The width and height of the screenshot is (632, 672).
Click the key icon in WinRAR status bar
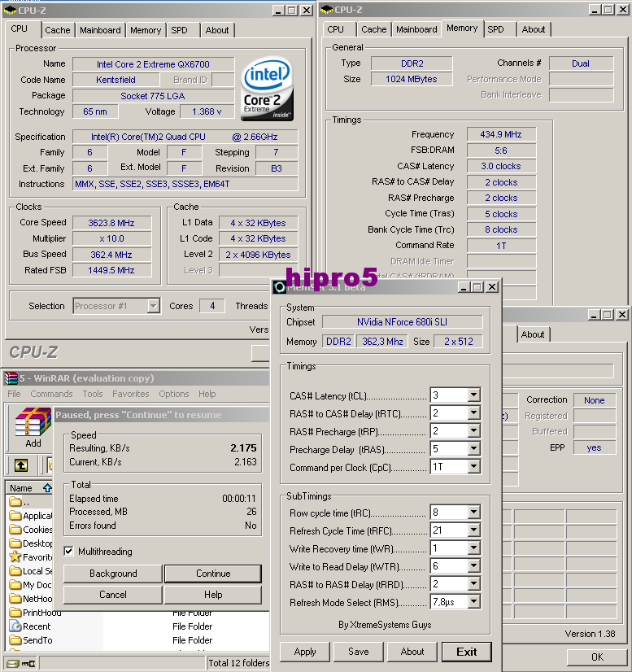[x=28, y=663]
